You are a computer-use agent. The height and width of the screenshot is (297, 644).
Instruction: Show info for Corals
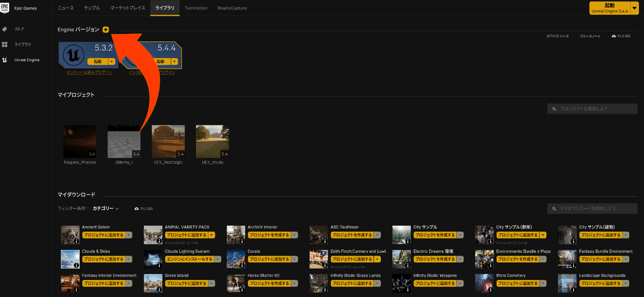click(242, 265)
